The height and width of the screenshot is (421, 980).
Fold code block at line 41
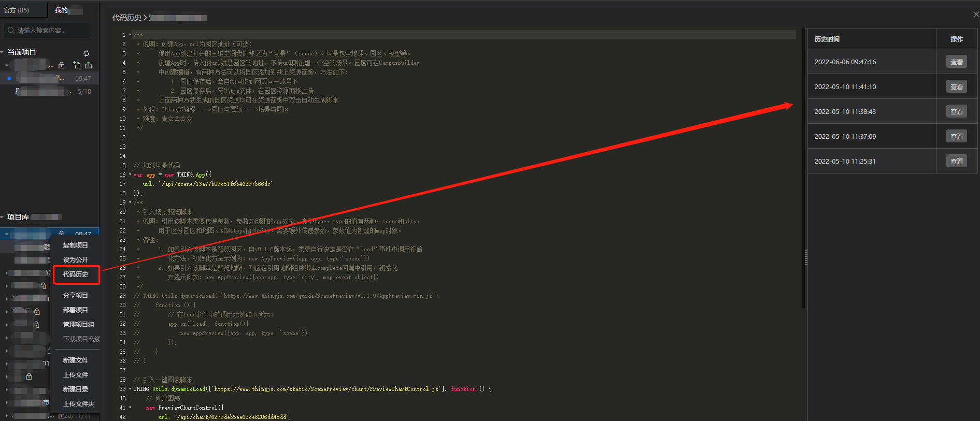point(130,408)
